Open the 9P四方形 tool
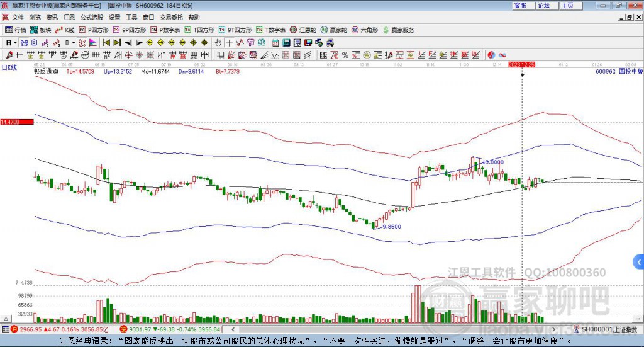Viewport: 644px width, 347px height. (130, 30)
